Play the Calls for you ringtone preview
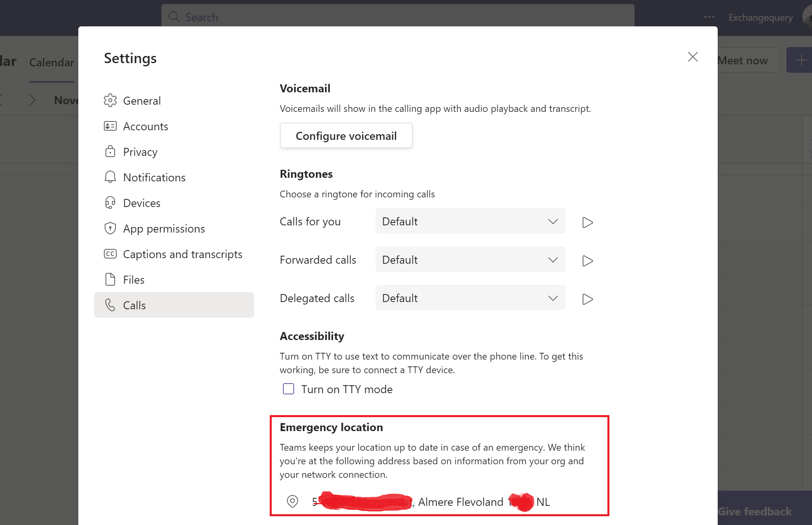This screenshot has height=525, width=812. pos(587,222)
